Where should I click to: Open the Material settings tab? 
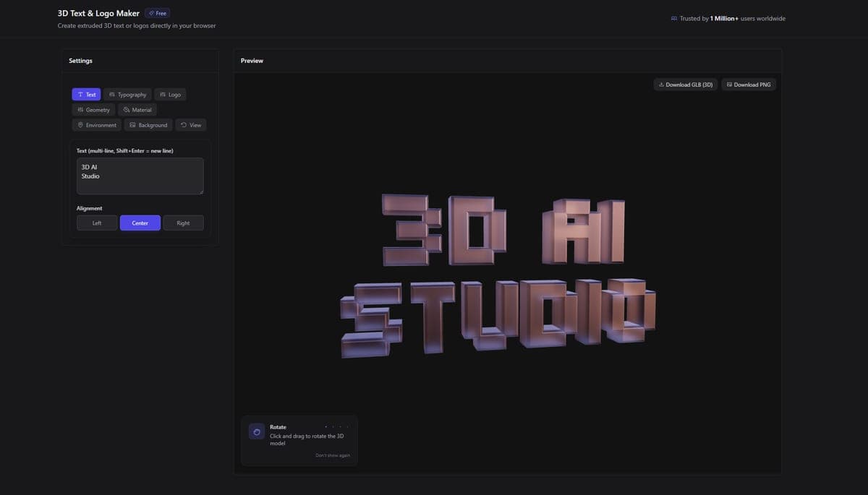click(x=137, y=110)
